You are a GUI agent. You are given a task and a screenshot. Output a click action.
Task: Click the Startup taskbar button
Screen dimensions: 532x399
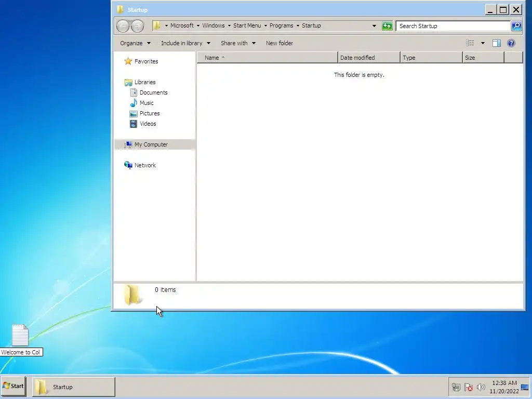coord(74,387)
